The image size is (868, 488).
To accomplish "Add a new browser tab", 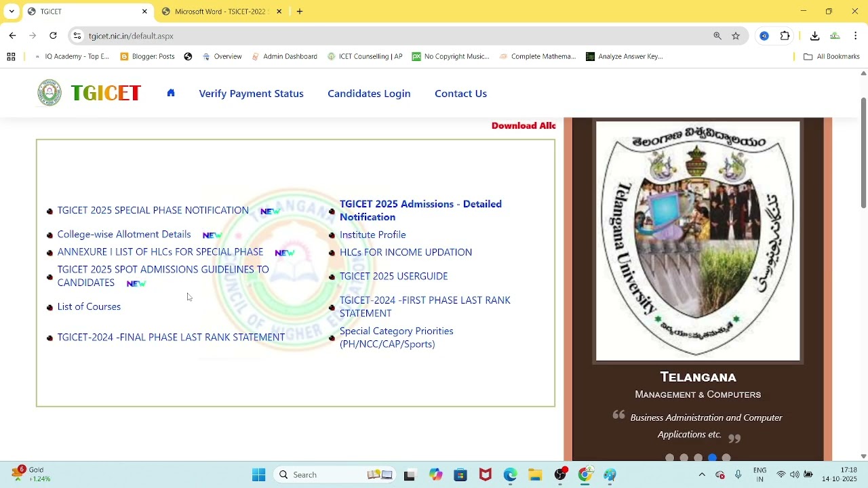I will (300, 11).
